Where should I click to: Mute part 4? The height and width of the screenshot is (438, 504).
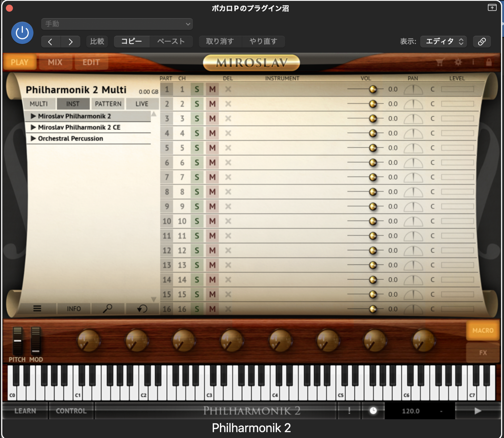[x=213, y=133]
